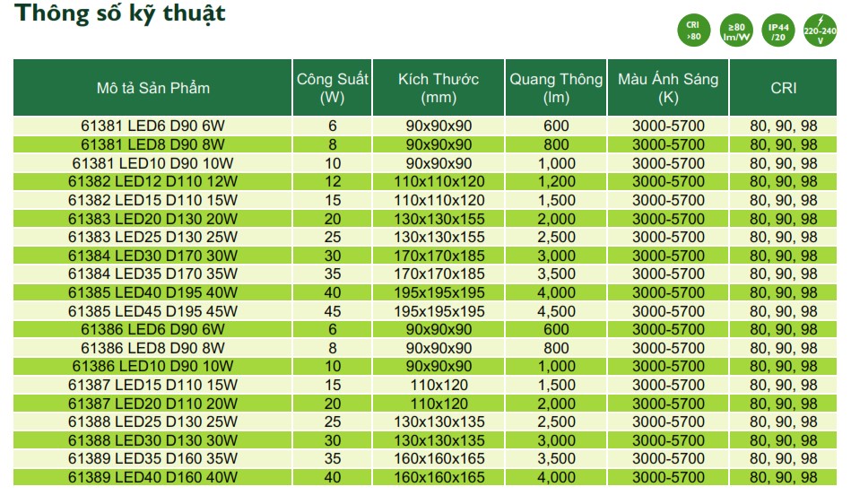The height and width of the screenshot is (504, 851).
Task: Click the 61388 LED30 D130 30W product cell
Action: pos(152,440)
